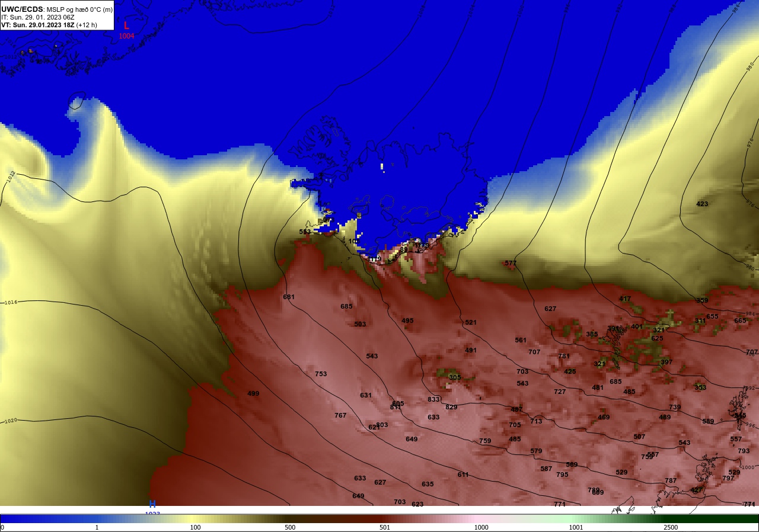Click the 625 height value
Viewport: 759px width, 532px height.
click(x=657, y=338)
